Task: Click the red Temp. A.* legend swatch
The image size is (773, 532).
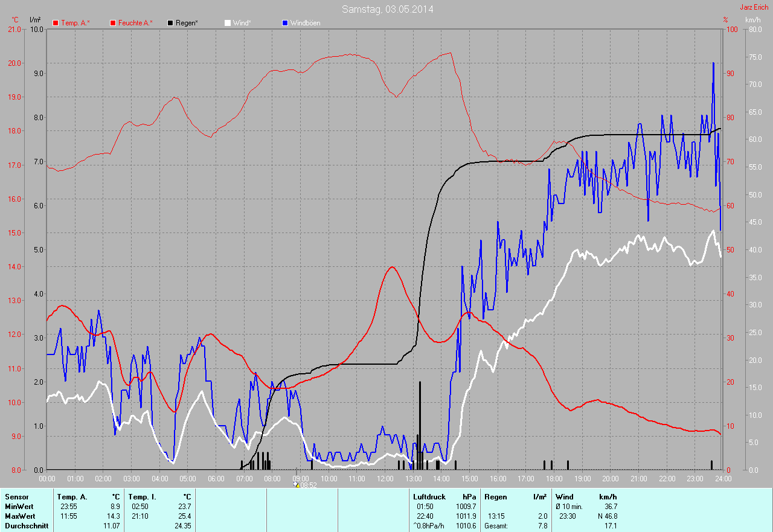Action: click(56, 23)
